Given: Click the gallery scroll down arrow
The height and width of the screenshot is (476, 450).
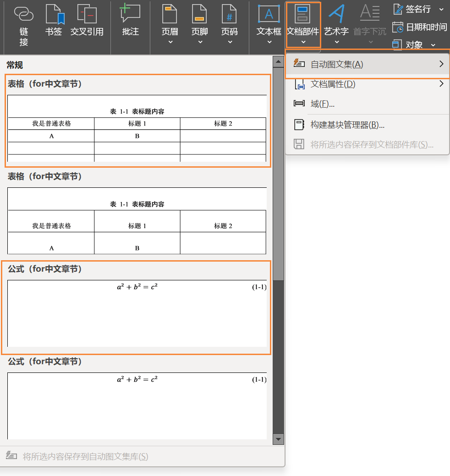Looking at the screenshot, I should (x=278, y=439).
